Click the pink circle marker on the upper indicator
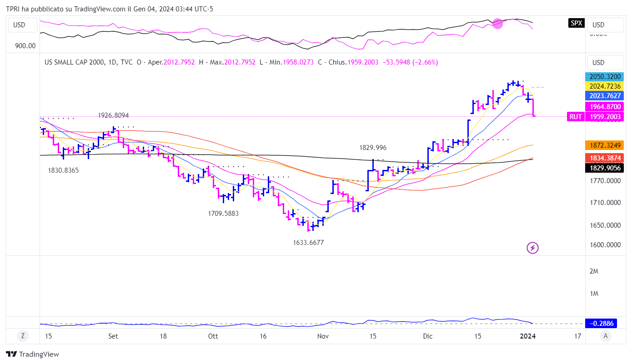Viewport: 632px width, 364px height. pyautogui.click(x=498, y=24)
